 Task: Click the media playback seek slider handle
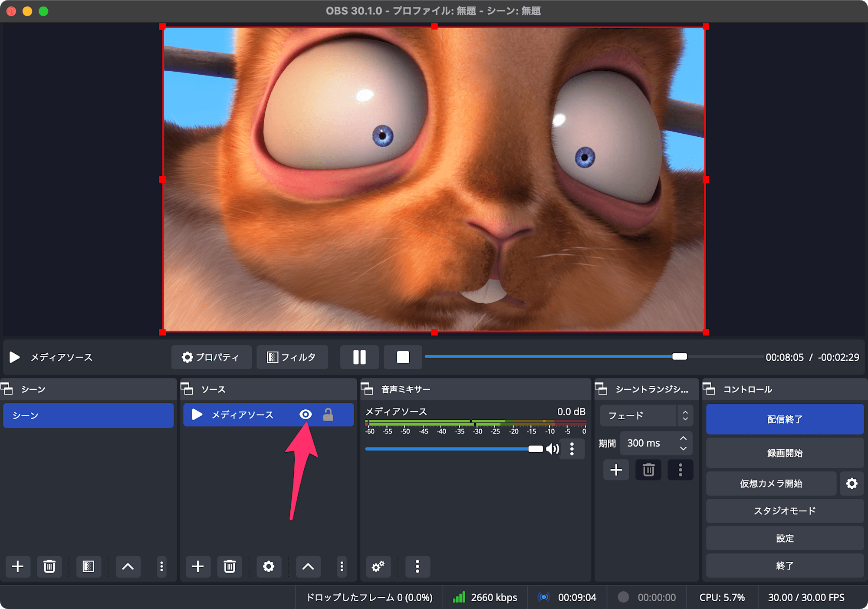(x=680, y=356)
